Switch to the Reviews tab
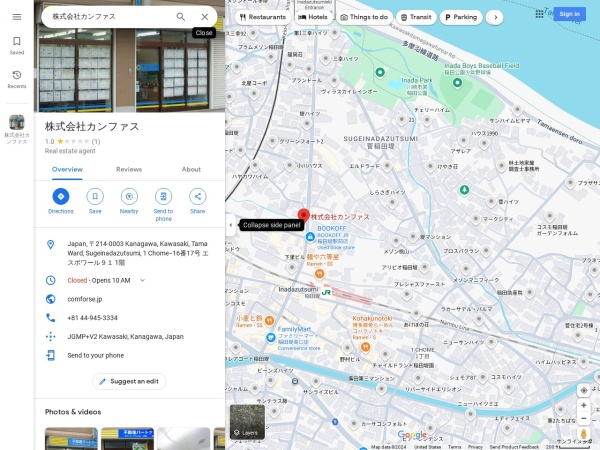This screenshot has height=450, width=600. pos(129,169)
